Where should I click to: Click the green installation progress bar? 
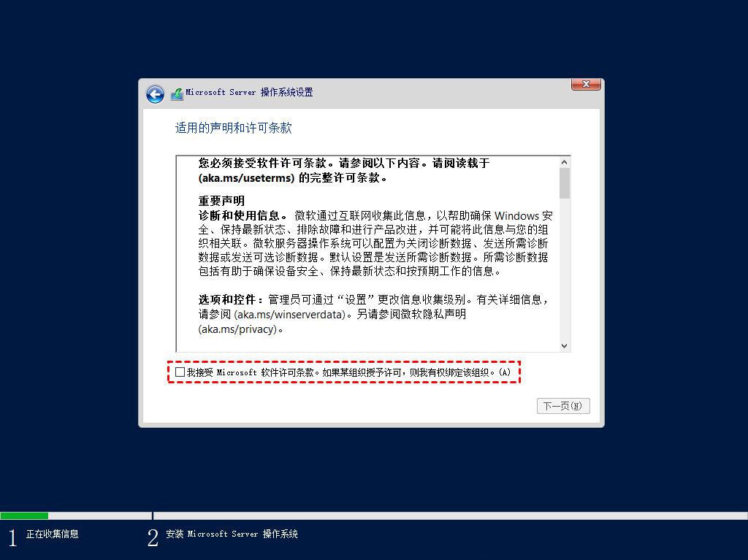[24, 515]
